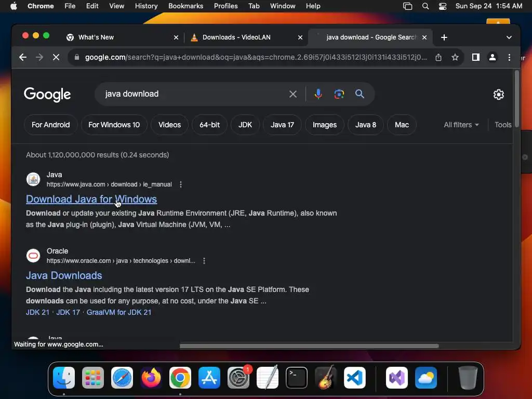
Task: Select the Java 17 filter chip
Action: (x=282, y=125)
